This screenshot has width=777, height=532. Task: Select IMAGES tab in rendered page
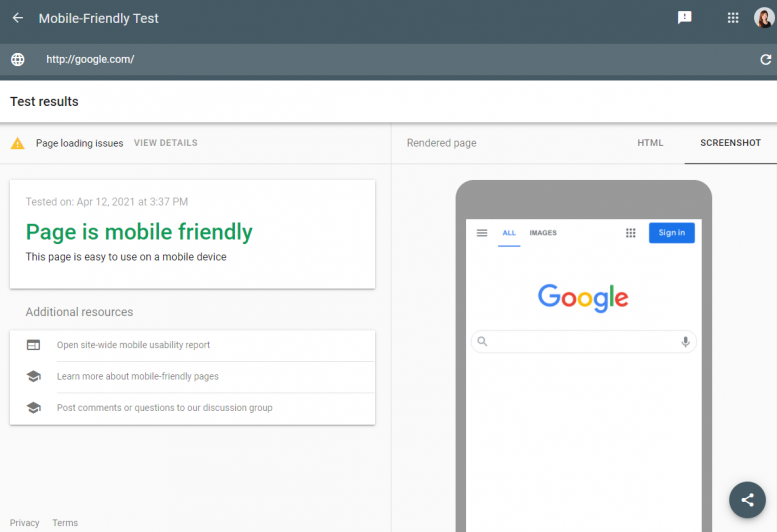click(x=543, y=233)
